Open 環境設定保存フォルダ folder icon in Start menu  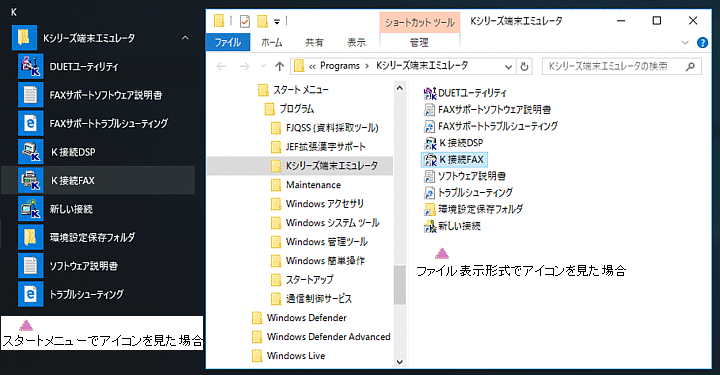tap(31, 237)
